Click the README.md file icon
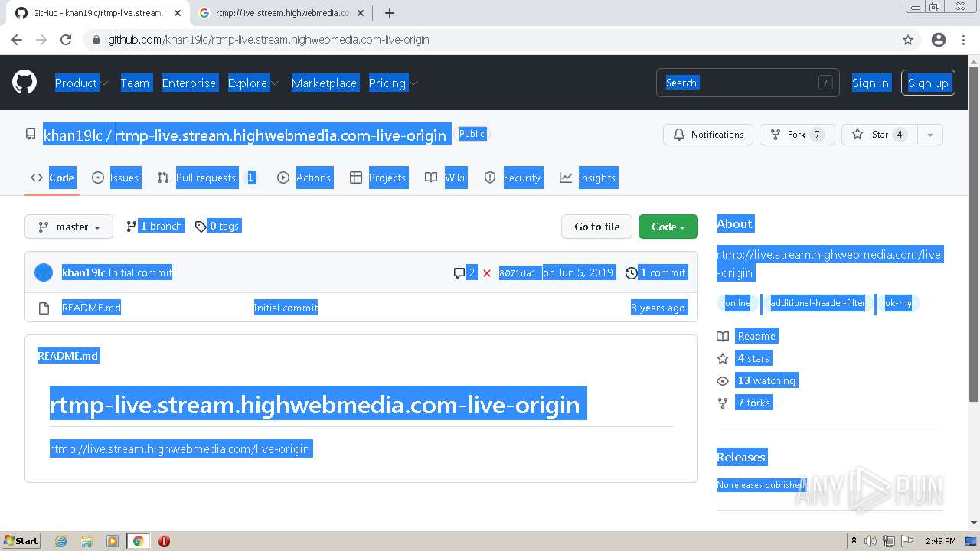The image size is (980, 551). (44, 308)
